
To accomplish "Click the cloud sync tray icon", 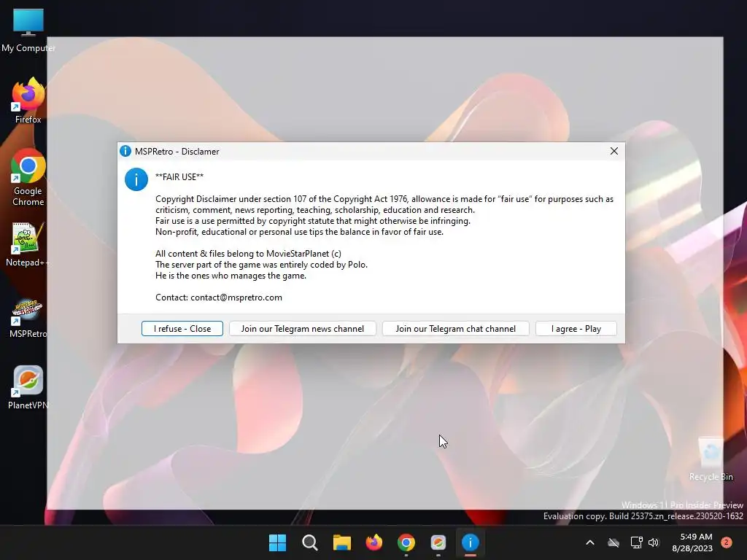I will pyautogui.click(x=614, y=542).
